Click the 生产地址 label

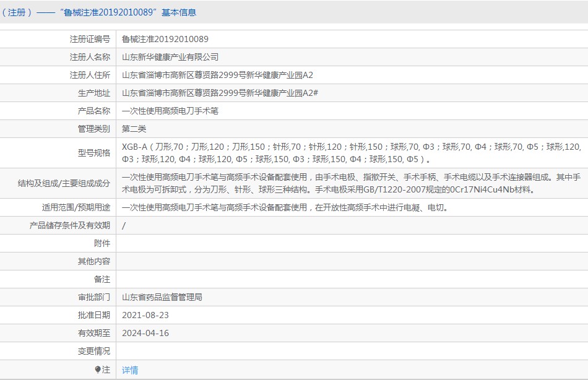(94, 93)
